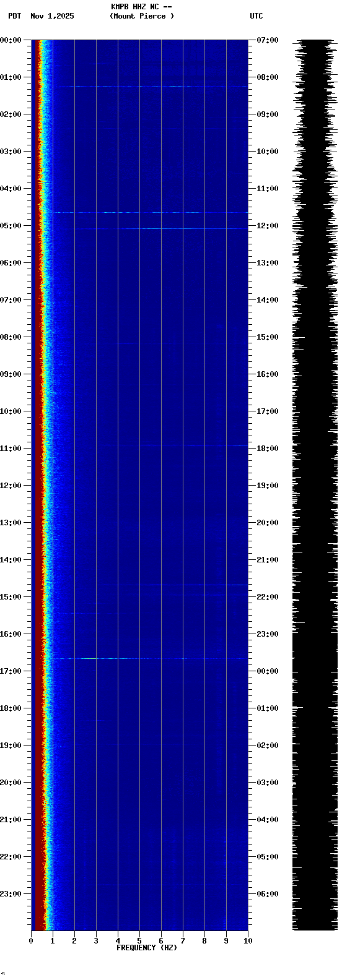Click the PDT '08:00' time label
The width and height of the screenshot is (342, 980).
click(11, 337)
